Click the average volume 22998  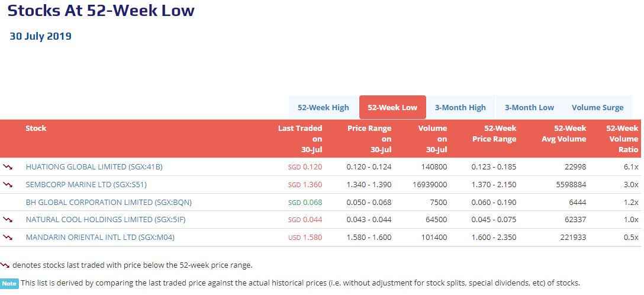575,167
